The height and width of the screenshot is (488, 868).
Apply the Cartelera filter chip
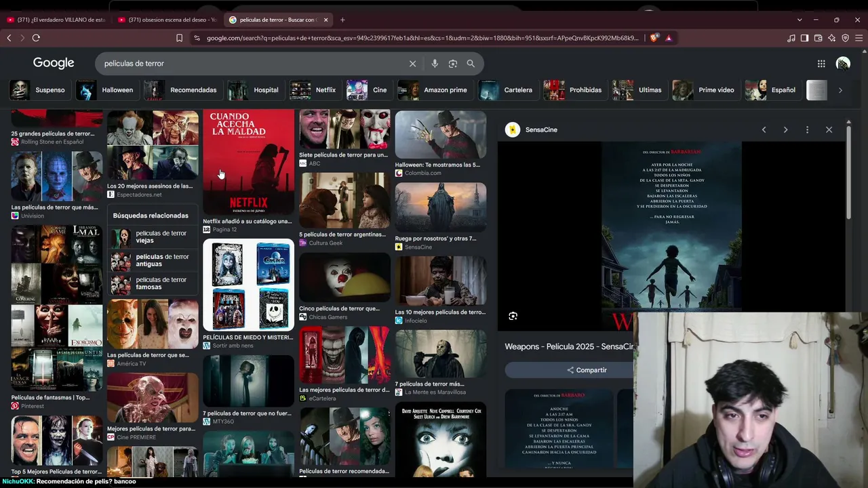coord(507,90)
